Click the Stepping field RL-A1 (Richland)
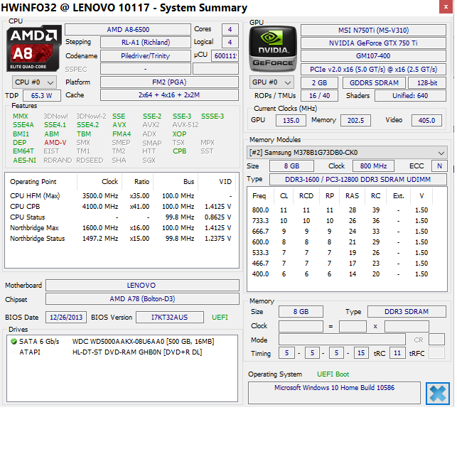 click(146, 42)
